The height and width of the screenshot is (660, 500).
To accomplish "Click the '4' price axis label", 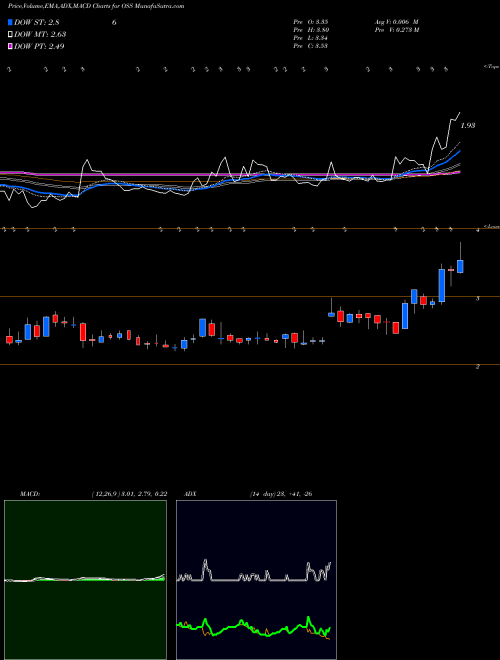I will (477, 230).
